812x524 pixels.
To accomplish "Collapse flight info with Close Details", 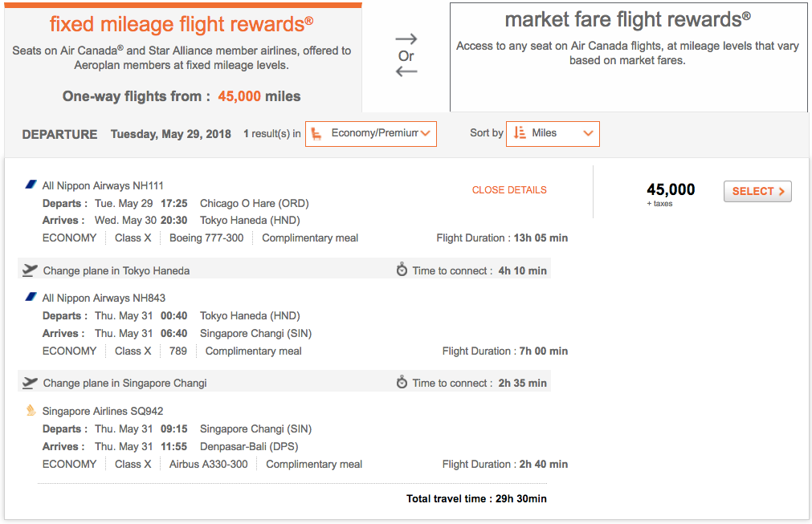I will pyautogui.click(x=509, y=190).
